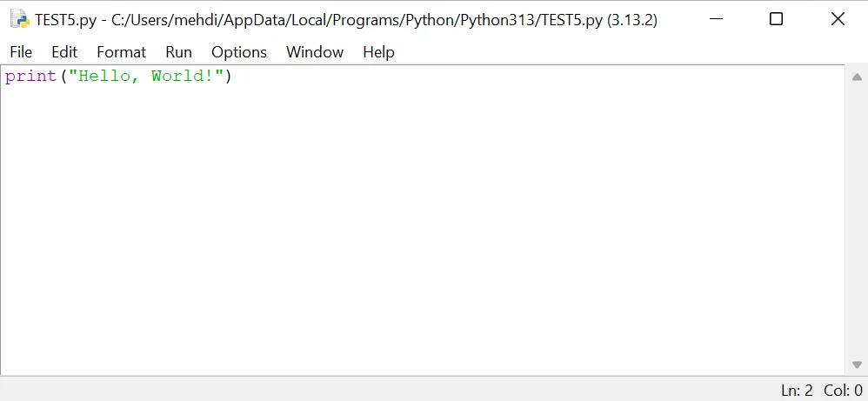This screenshot has width=868, height=401.
Task: Open the File menu
Action: tap(21, 52)
